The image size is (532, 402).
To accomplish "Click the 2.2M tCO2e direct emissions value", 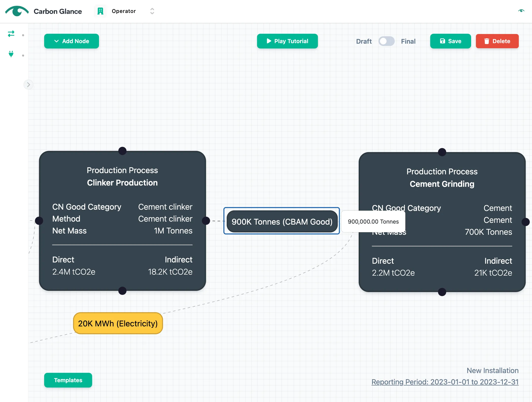I will pyautogui.click(x=393, y=273).
